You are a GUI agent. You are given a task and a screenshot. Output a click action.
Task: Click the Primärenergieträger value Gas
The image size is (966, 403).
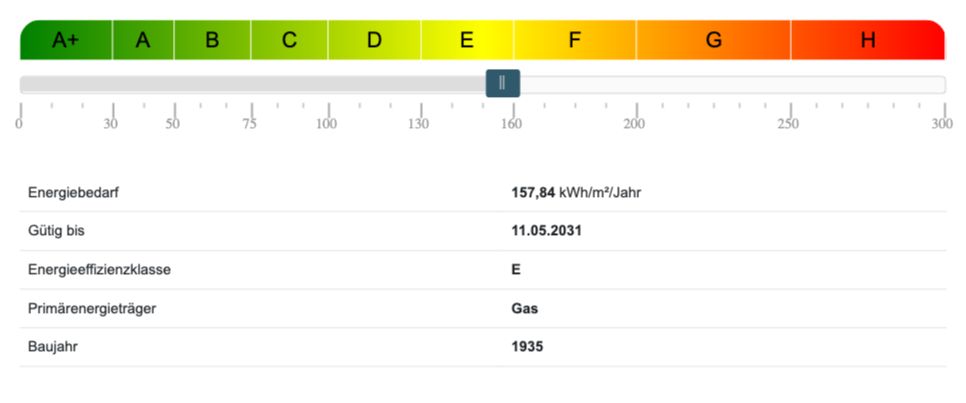pos(524,308)
